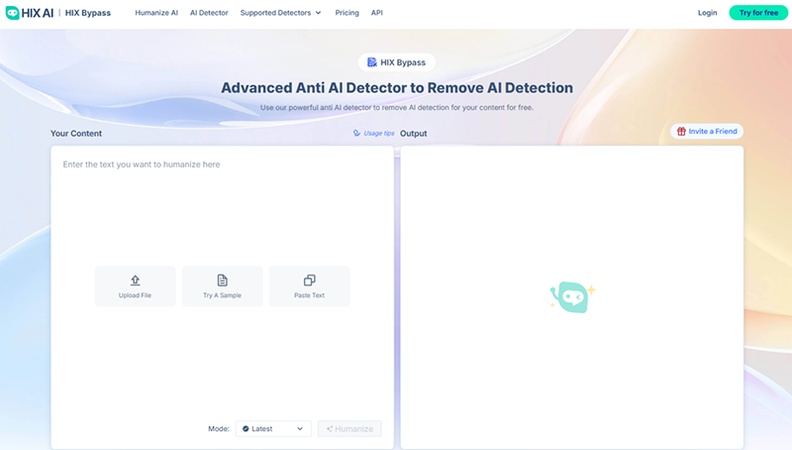
Task: Expand the Supported Detectors dropdown
Action: coord(280,13)
